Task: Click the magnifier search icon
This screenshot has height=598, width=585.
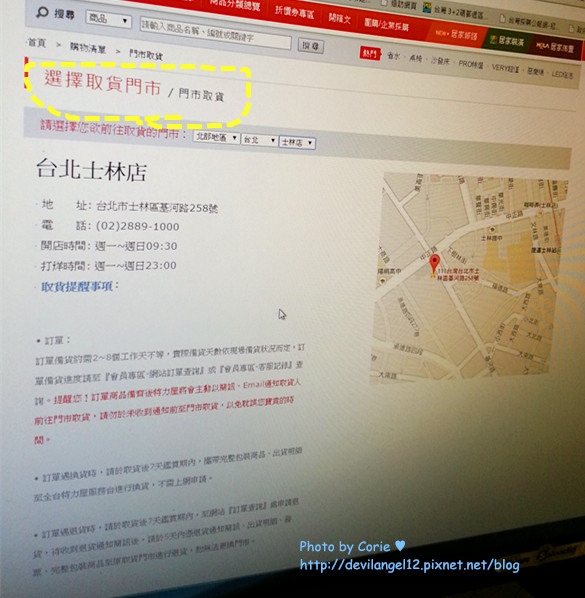Action: (x=42, y=12)
